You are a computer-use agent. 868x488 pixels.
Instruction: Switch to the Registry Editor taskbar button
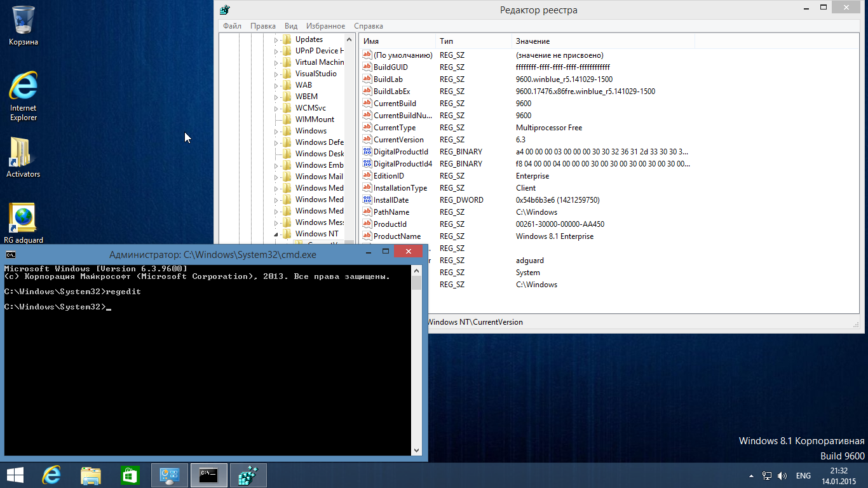pos(248,475)
